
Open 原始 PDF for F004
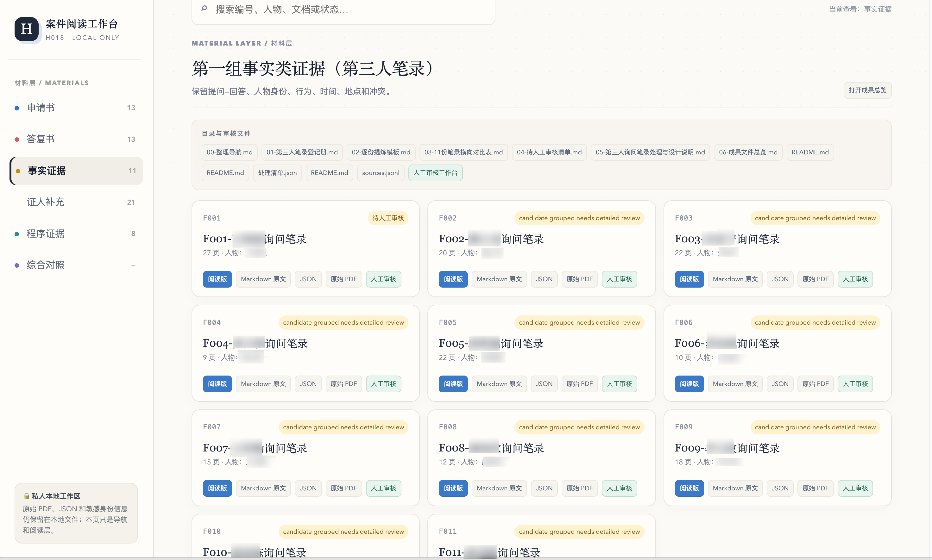[x=343, y=384]
